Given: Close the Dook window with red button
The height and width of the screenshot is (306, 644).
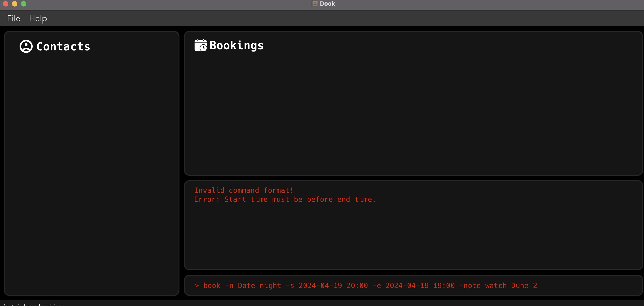Looking at the screenshot, I should point(5,4).
